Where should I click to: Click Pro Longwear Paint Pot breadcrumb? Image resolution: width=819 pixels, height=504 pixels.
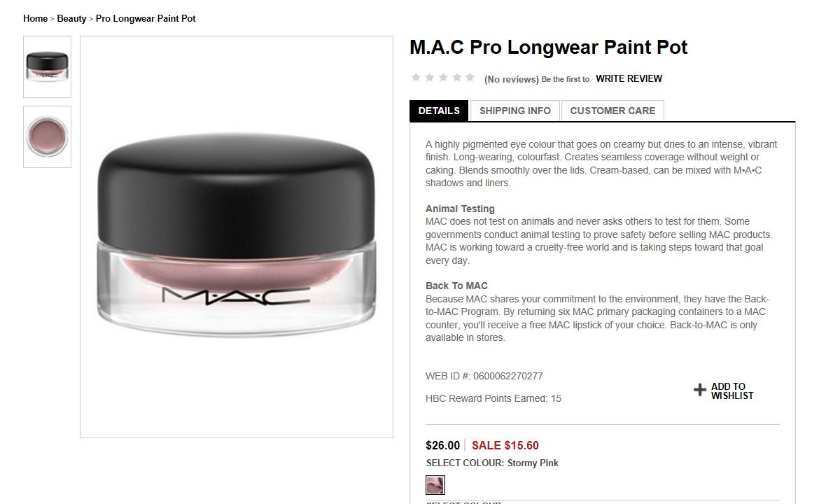click(146, 18)
